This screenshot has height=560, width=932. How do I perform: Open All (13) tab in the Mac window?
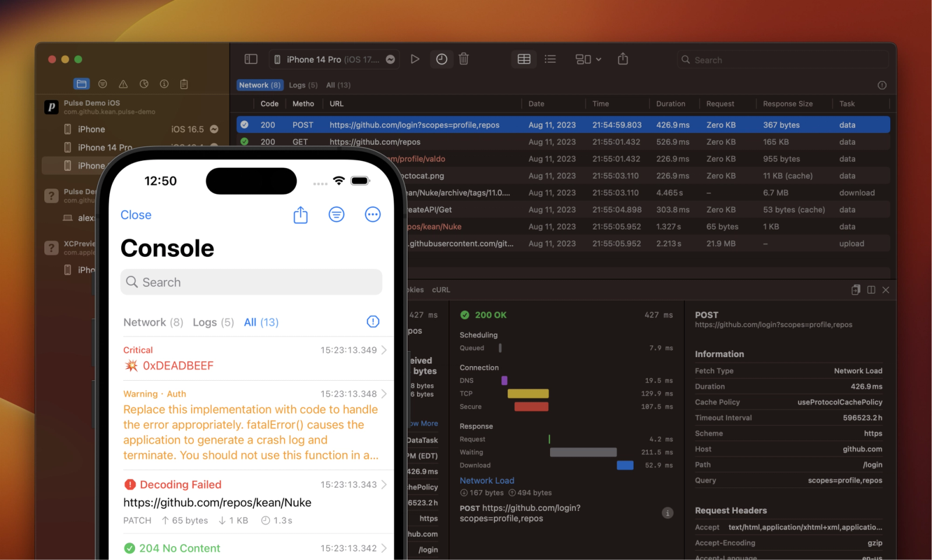coord(338,85)
